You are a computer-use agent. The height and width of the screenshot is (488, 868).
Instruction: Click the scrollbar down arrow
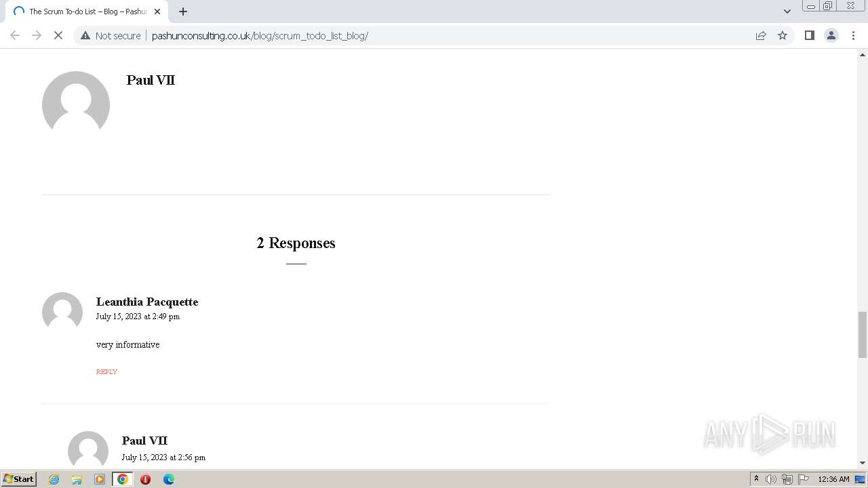pos(863,463)
